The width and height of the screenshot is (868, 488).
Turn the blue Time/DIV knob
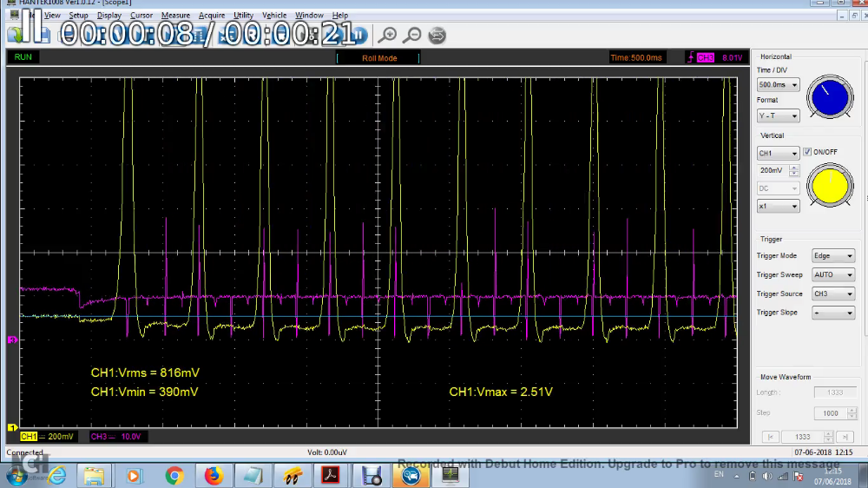(x=830, y=97)
